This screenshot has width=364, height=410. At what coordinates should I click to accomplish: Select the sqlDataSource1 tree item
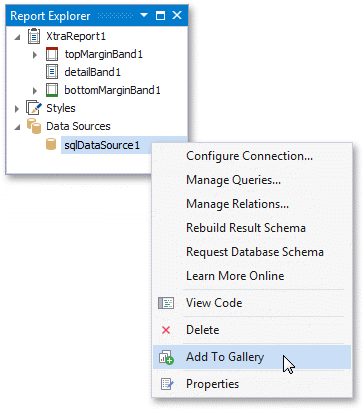(102, 145)
